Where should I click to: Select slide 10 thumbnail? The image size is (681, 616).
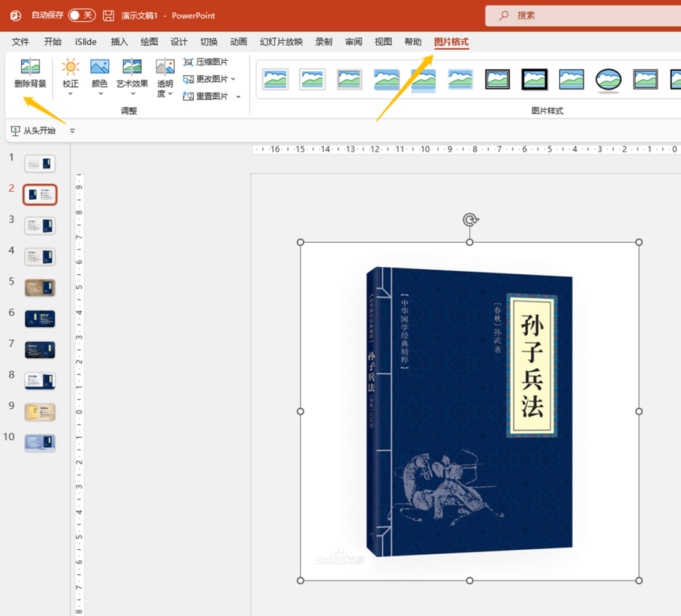40,443
